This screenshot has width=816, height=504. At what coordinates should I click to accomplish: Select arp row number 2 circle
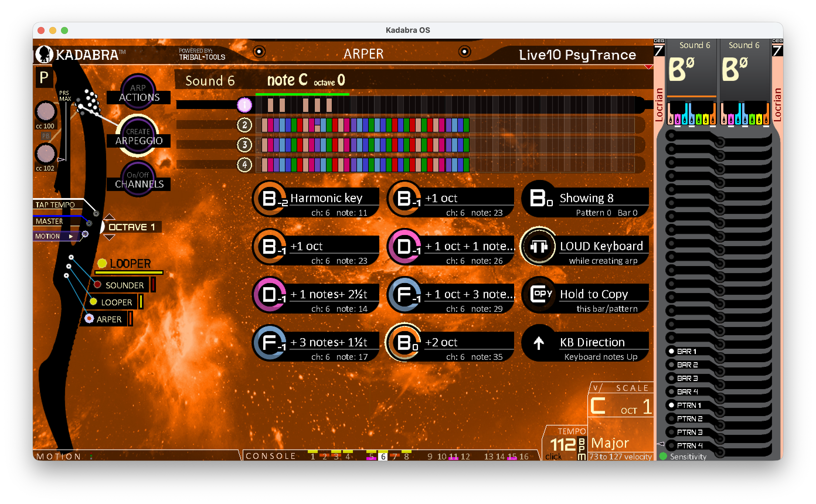coord(245,125)
